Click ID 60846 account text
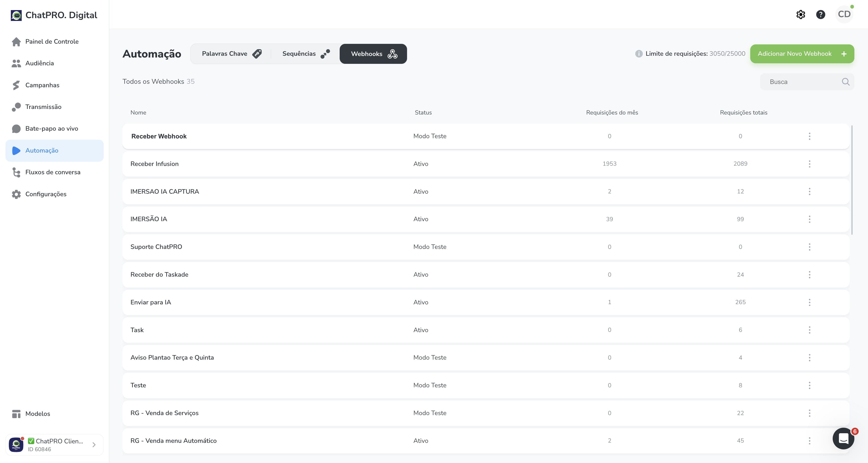 (x=39, y=450)
